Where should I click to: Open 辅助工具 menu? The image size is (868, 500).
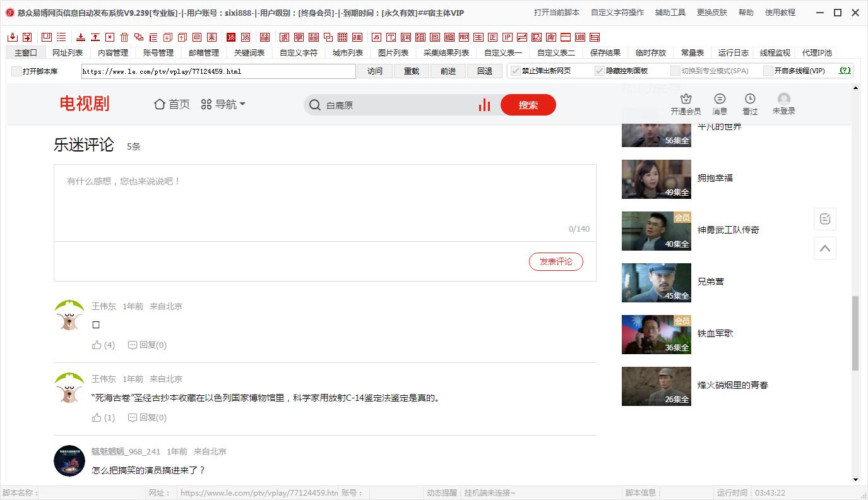670,12
